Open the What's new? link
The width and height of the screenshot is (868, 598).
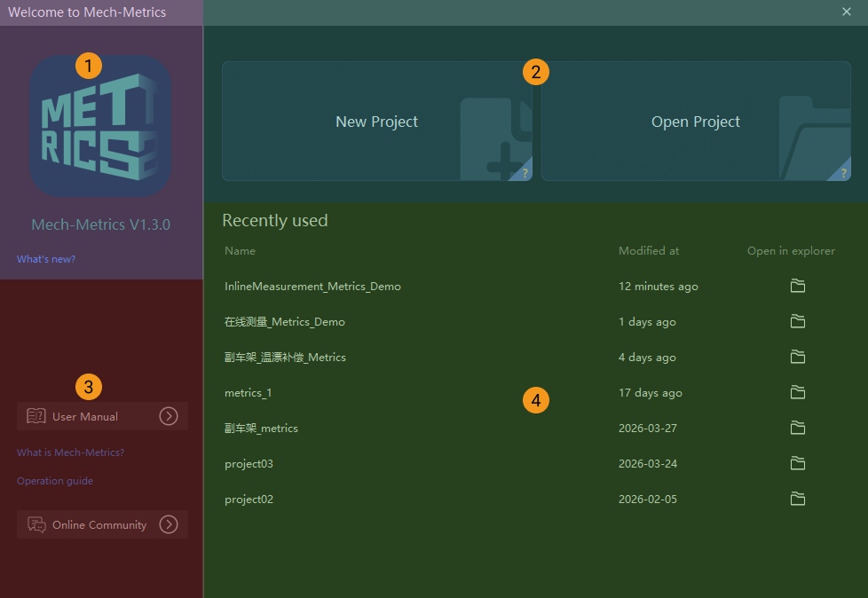click(x=46, y=259)
